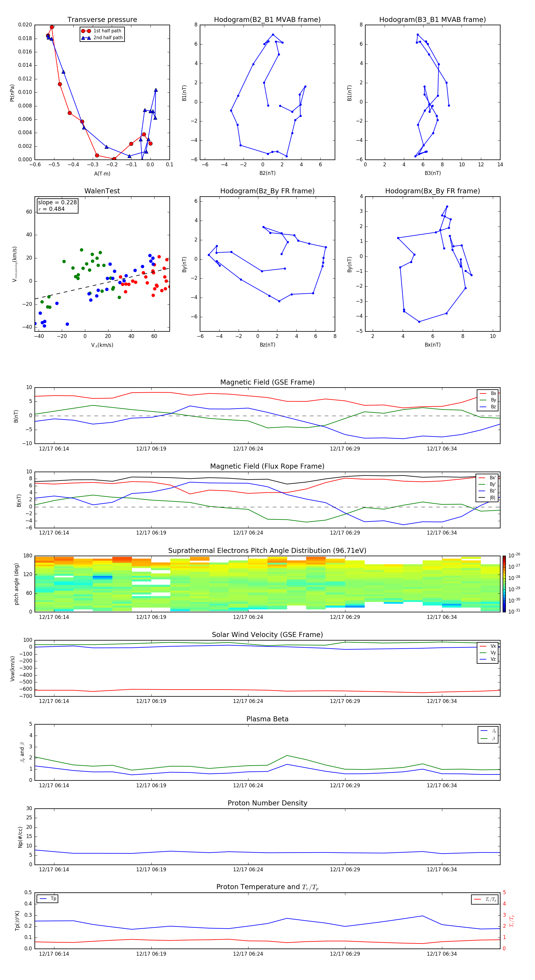
Task: Click the 'Hodogram(Bz_By FR frame)' title
Action: 267,191
